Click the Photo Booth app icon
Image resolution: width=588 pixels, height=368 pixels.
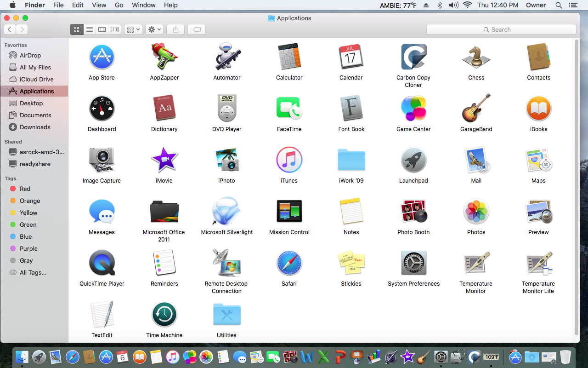[413, 212]
